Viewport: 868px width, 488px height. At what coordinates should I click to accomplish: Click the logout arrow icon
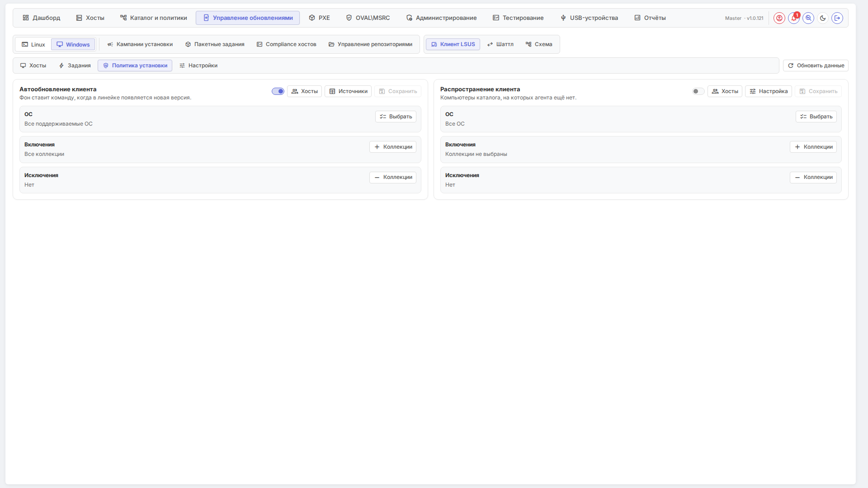pyautogui.click(x=837, y=18)
